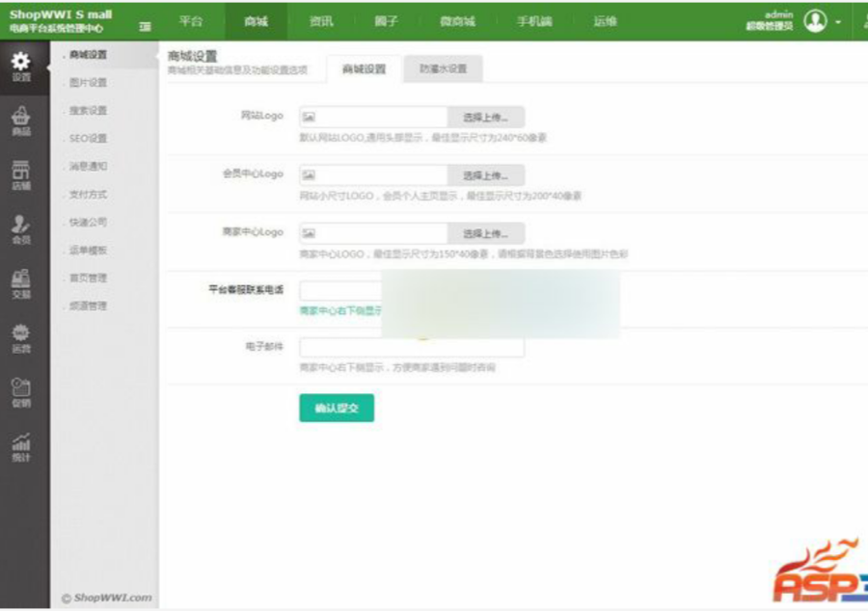The height and width of the screenshot is (611, 868).
Task: Click 选择上传 button for 商家中心Logo
Action: 485,233
